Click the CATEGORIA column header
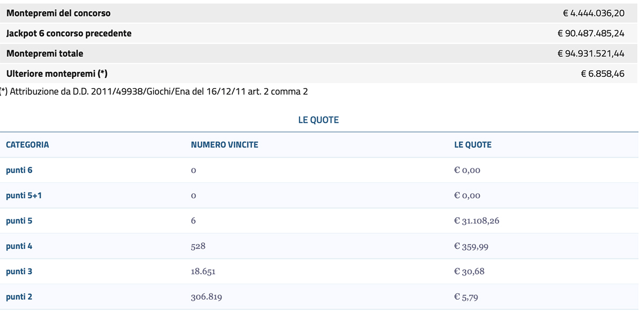Viewport: 644px width, 311px height. [x=27, y=145]
